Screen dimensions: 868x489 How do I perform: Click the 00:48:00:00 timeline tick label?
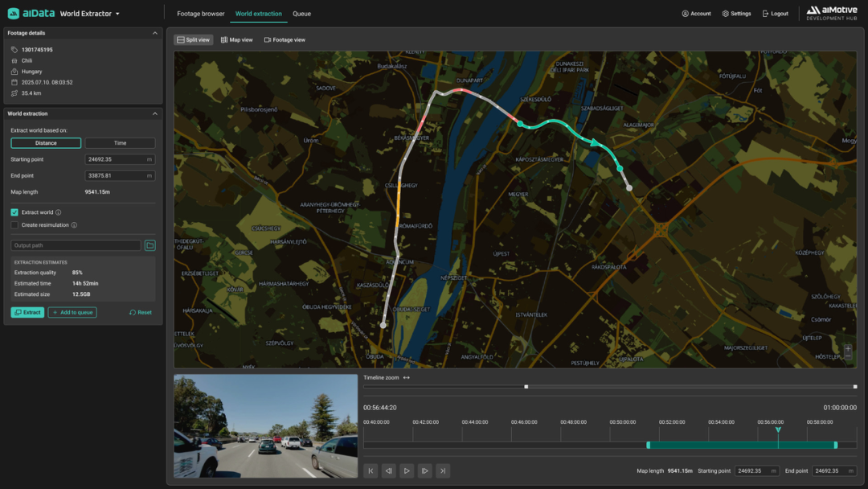573,422
